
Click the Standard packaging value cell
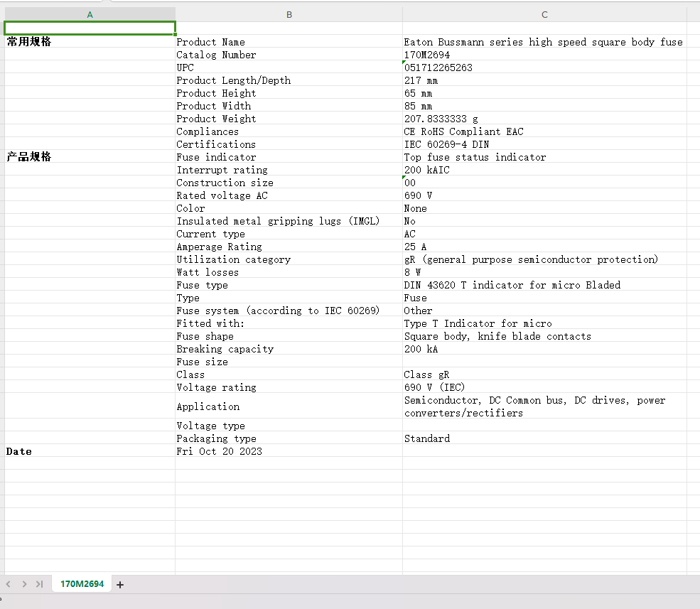[x=544, y=438]
